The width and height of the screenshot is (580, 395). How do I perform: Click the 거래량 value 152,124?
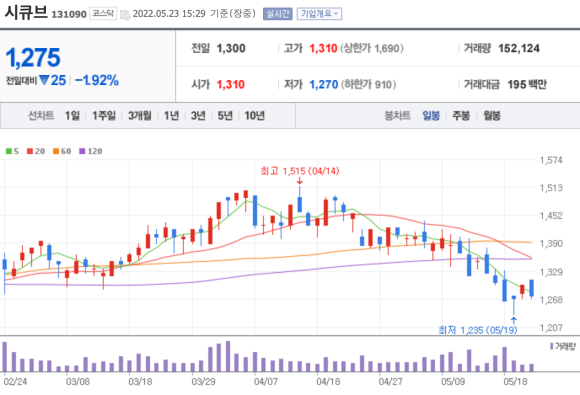click(519, 48)
